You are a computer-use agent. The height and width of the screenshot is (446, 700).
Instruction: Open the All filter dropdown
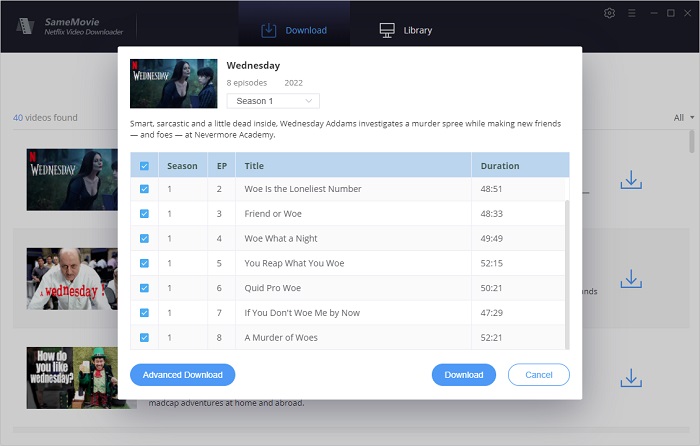coord(683,118)
